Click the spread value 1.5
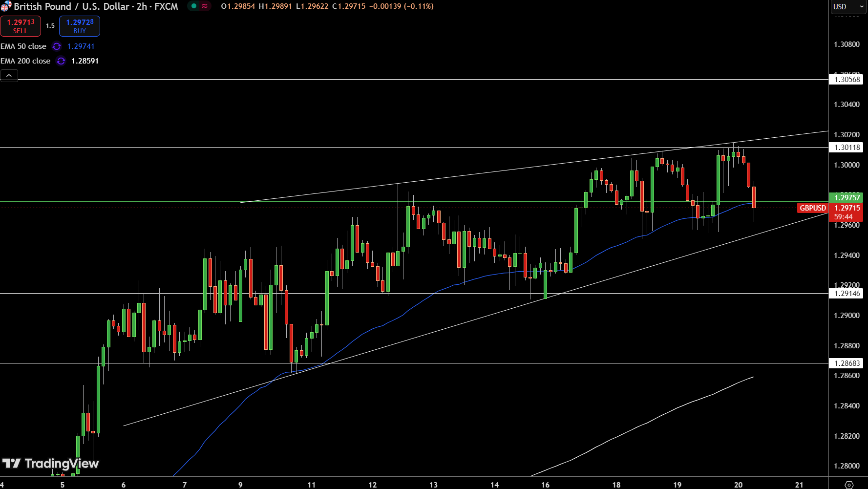 pos(50,26)
